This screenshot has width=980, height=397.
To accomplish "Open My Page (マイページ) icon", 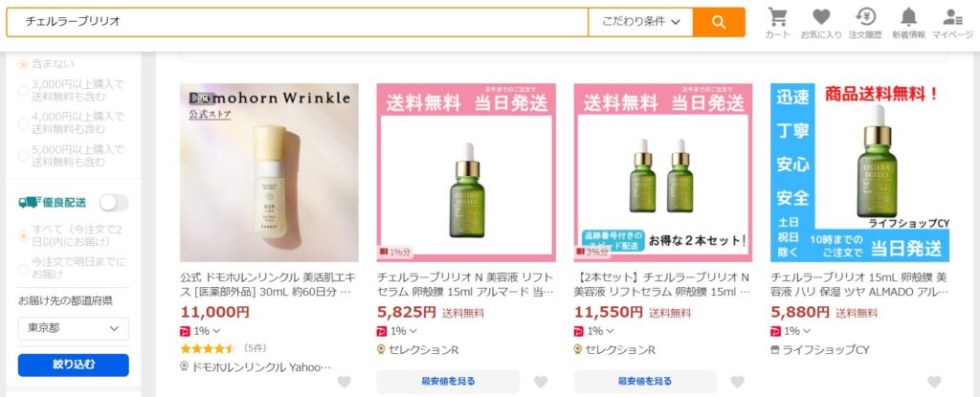I will click(952, 23).
